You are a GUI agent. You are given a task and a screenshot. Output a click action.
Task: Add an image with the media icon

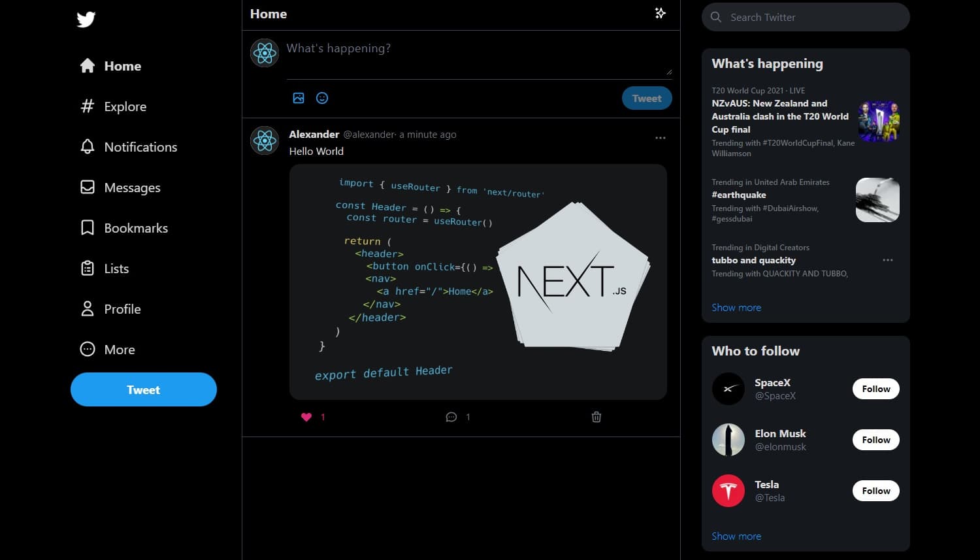[299, 98]
